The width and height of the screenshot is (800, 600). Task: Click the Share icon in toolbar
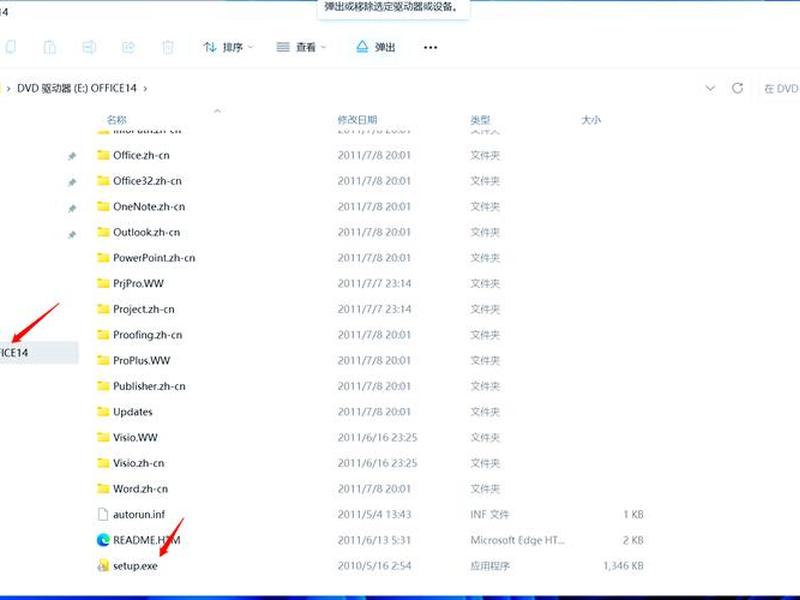tap(128, 47)
